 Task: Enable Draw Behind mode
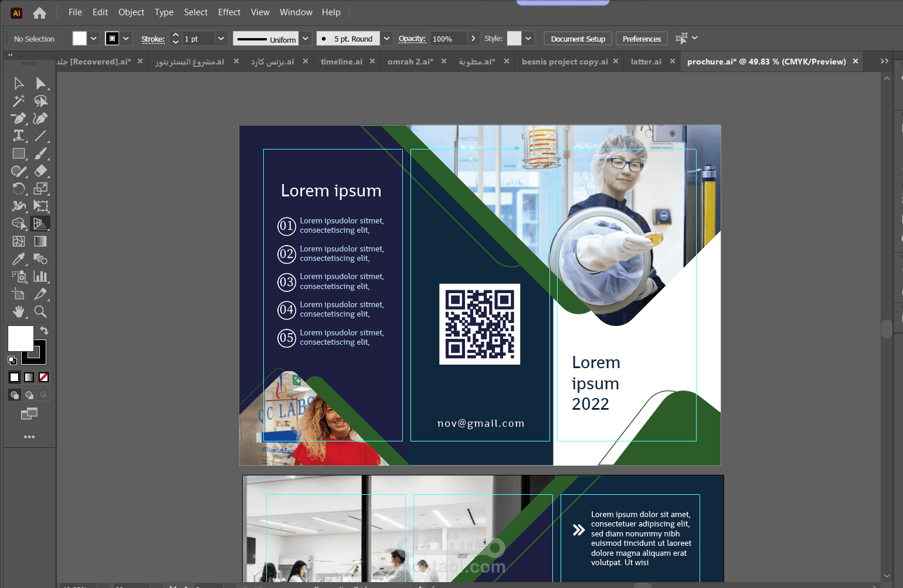29,395
